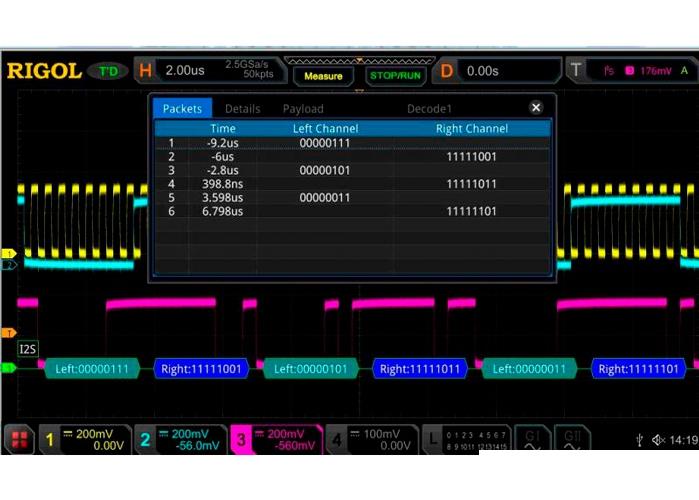Switch to the Details tab
Image resolution: width=699 pixels, height=500 pixels.
click(242, 109)
